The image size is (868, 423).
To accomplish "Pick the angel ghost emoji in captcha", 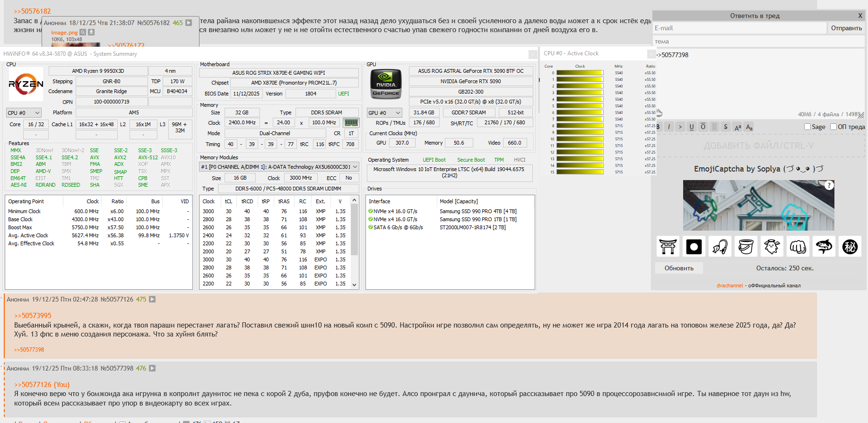I will pyautogui.click(x=772, y=246).
